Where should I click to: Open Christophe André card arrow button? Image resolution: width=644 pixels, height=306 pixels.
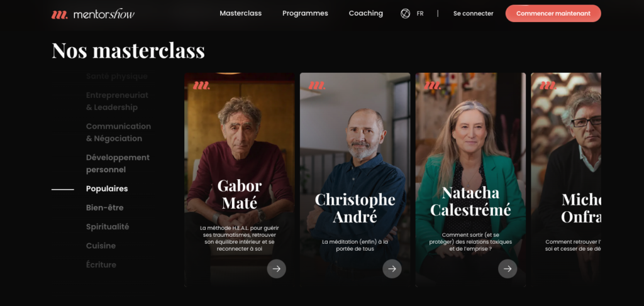point(392,269)
